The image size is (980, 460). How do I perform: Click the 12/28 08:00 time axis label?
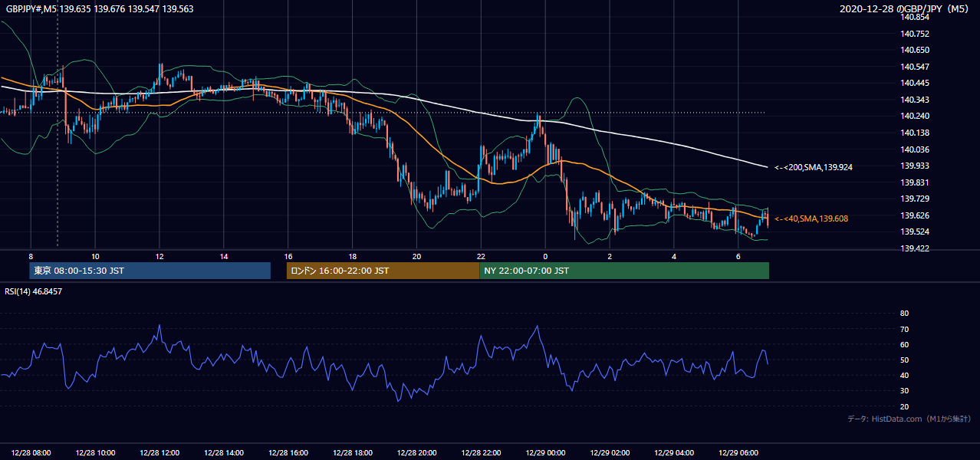31,453
